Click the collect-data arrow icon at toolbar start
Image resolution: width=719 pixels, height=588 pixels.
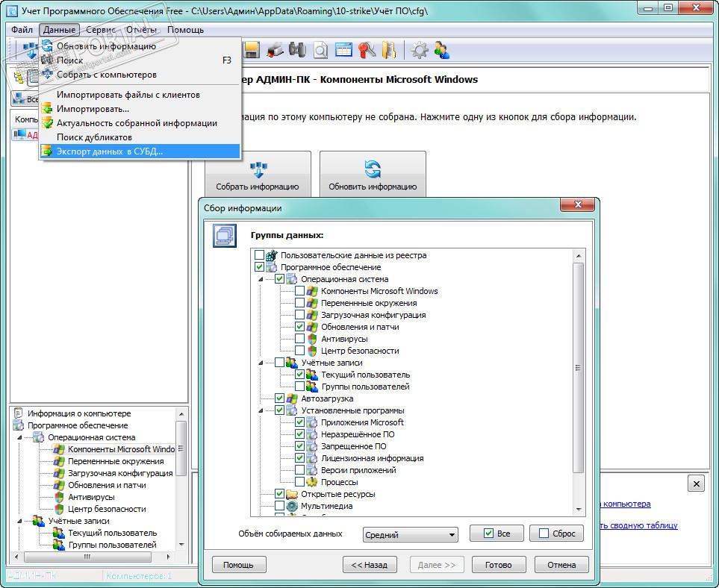(31, 51)
